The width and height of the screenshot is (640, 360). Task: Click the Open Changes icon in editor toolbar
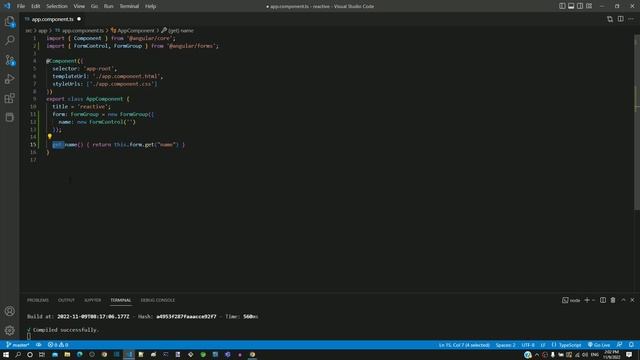610,19
